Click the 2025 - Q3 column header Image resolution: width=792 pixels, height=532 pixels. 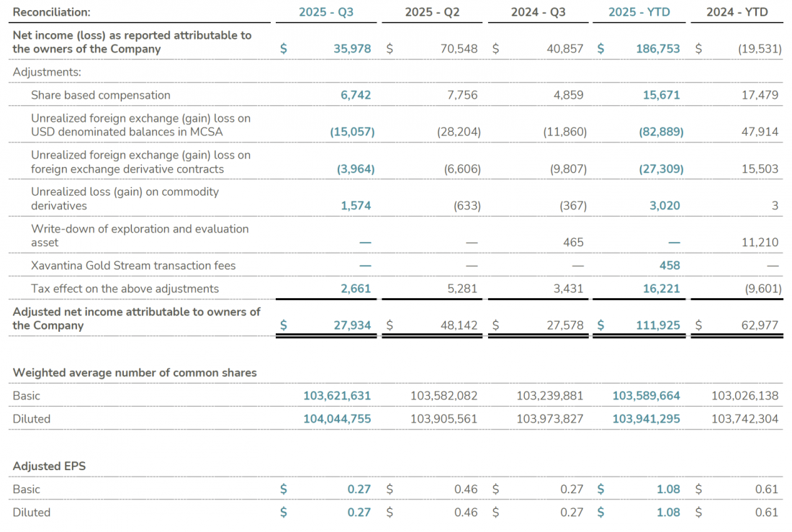[x=326, y=12]
